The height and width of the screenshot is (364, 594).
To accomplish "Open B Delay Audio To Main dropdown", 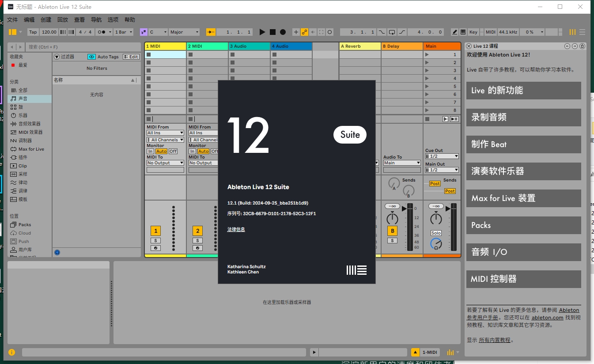I will pyautogui.click(x=401, y=163).
